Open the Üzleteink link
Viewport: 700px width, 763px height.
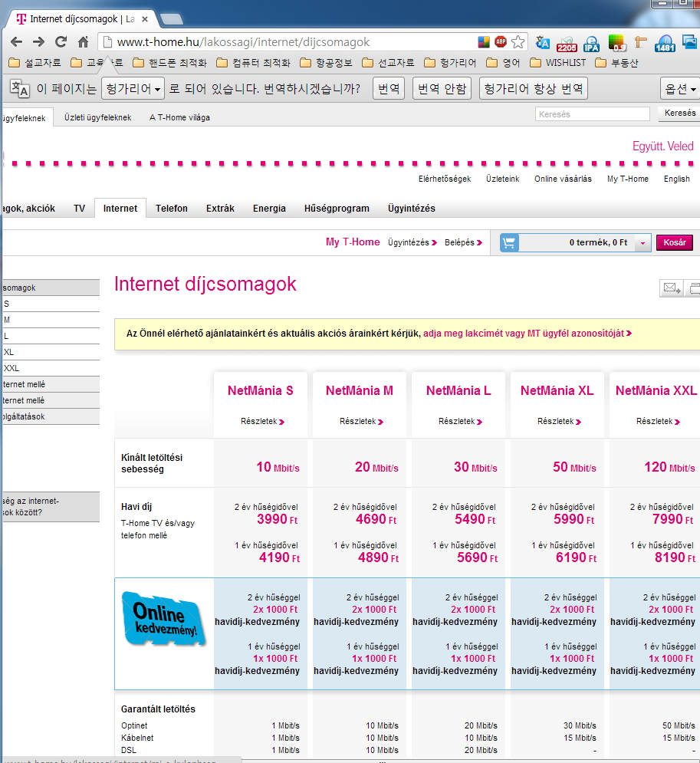tap(502, 179)
